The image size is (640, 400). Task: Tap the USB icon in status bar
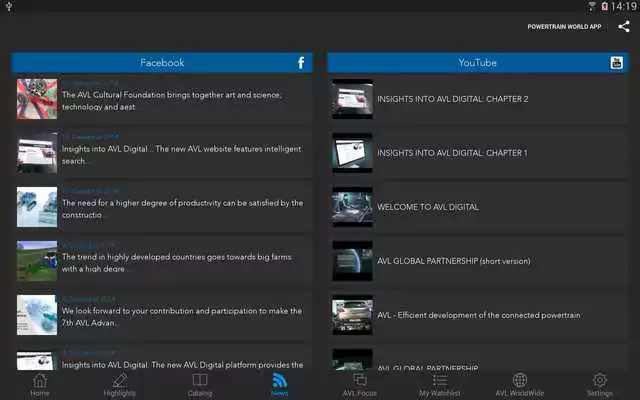tap(9, 6)
